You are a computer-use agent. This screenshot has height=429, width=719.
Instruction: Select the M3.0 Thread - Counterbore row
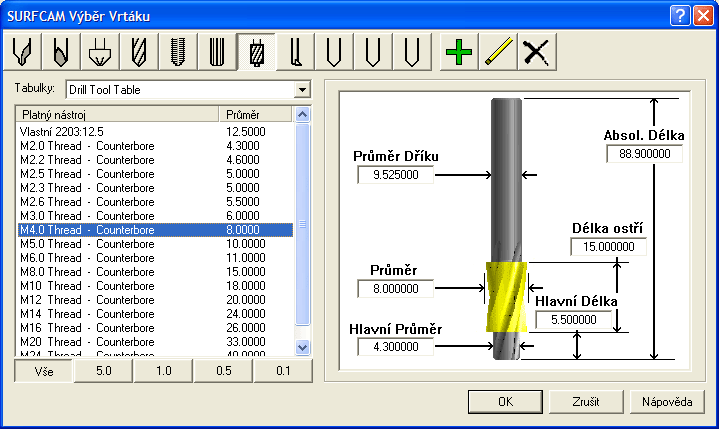(x=155, y=216)
